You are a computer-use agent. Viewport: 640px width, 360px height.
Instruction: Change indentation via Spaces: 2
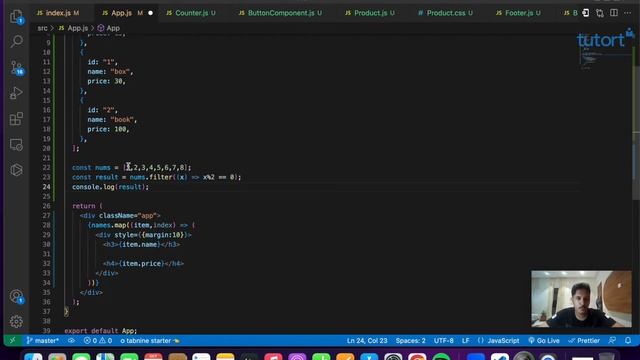click(x=410, y=340)
